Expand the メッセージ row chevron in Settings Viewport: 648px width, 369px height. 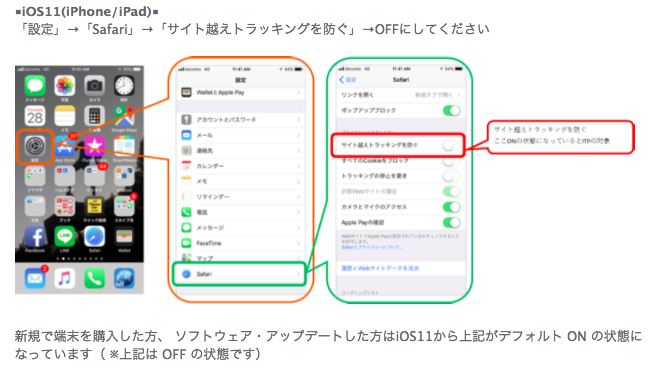point(298,228)
